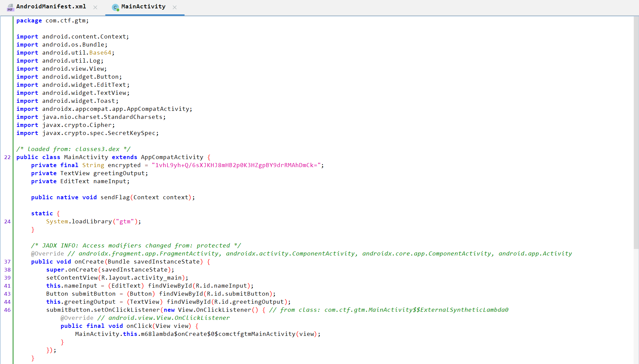Open AppCompatActivity in the extends clause
The width and height of the screenshot is (639, 364).
pyautogui.click(x=172, y=157)
